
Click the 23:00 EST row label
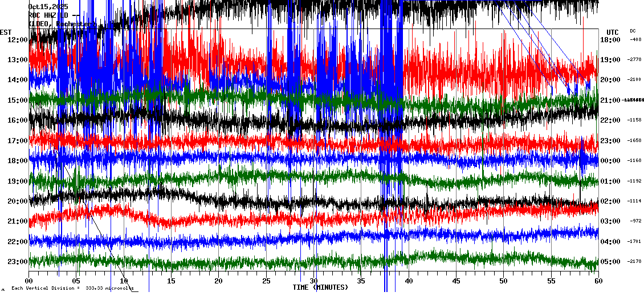point(18,262)
